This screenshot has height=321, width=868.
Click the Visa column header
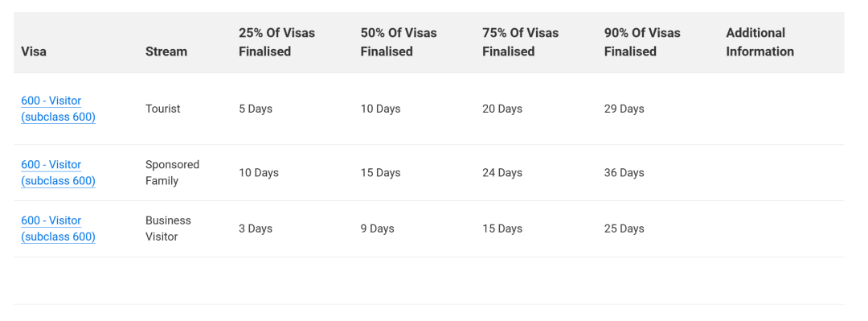(x=34, y=51)
